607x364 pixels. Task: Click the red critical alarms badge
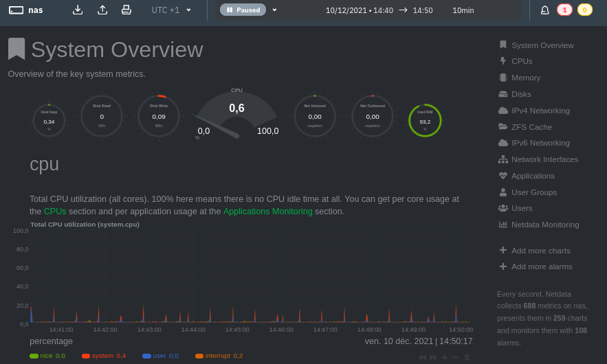564,10
